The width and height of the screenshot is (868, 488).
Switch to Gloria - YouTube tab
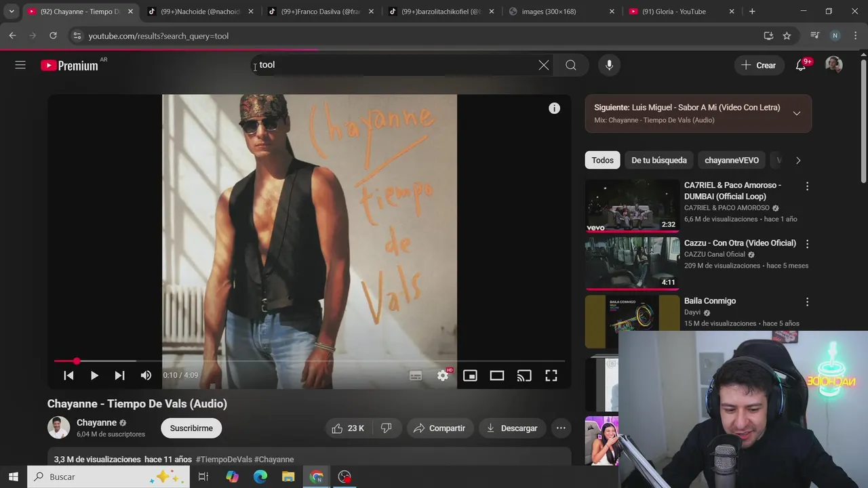681,12
